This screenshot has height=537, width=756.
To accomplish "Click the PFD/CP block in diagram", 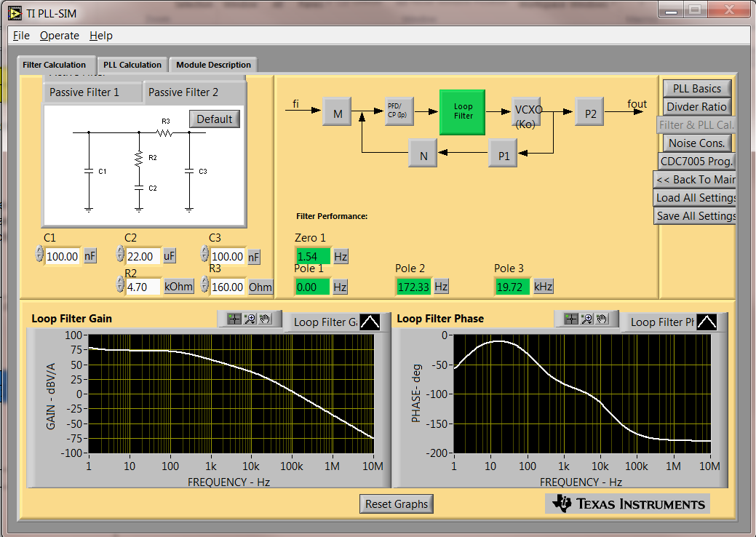I will coord(399,111).
